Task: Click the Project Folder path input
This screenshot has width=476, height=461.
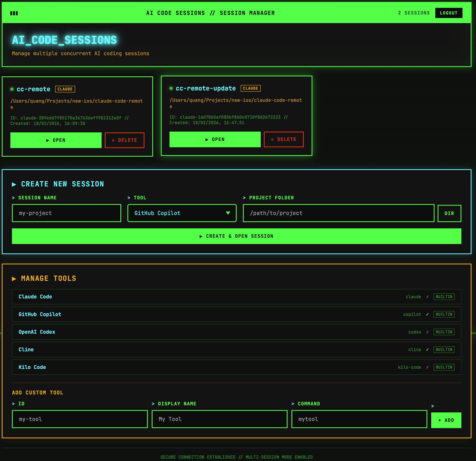Action: coord(339,213)
